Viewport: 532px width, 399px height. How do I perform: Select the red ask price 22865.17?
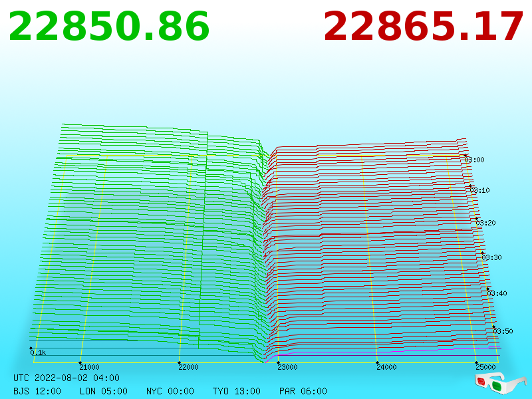click(423, 27)
